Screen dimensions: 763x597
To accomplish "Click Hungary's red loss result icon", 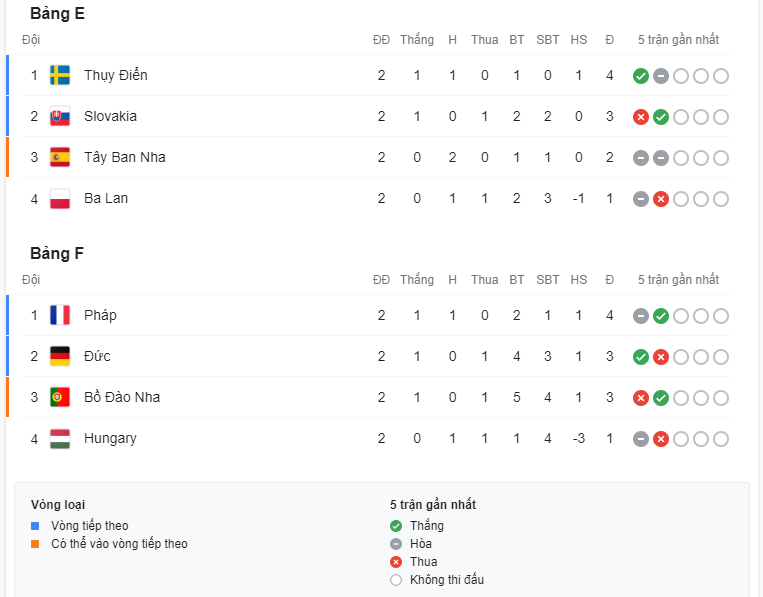I will pyautogui.click(x=661, y=439).
